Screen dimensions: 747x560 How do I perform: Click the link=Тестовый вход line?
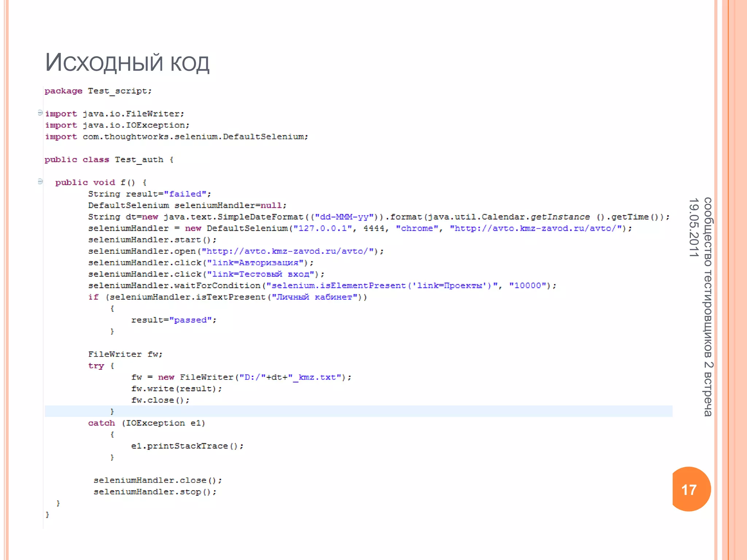click(x=206, y=274)
